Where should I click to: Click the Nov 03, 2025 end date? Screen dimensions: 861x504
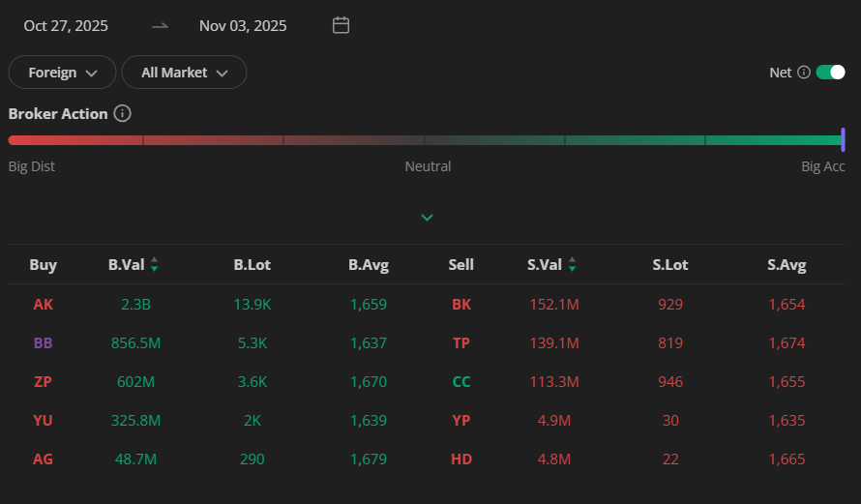click(243, 26)
